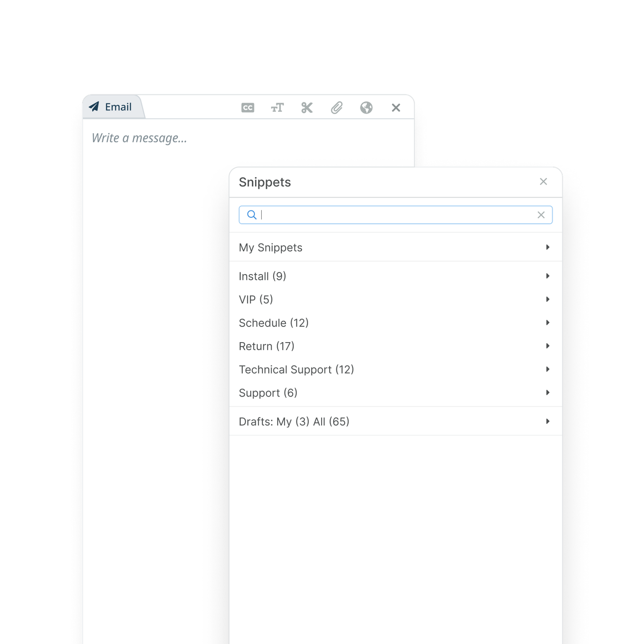Focus the snippets search input field
Screen dimensions: 644x644
pyautogui.click(x=395, y=215)
